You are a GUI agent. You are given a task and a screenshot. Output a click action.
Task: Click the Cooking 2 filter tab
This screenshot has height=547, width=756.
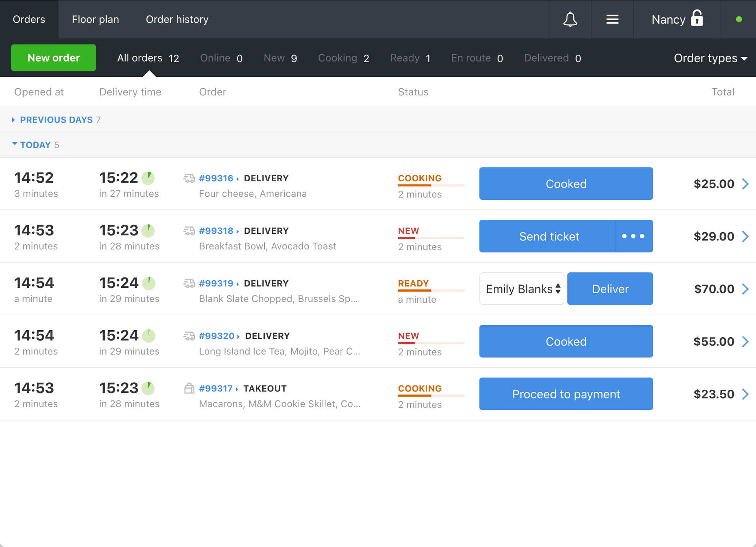click(344, 58)
